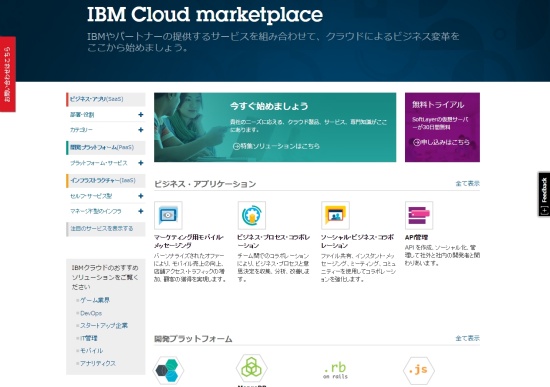The width and height of the screenshot is (550, 387).
Task: Expand セルフ・サービス型 plus sign
Action: [x=141, y=196]
